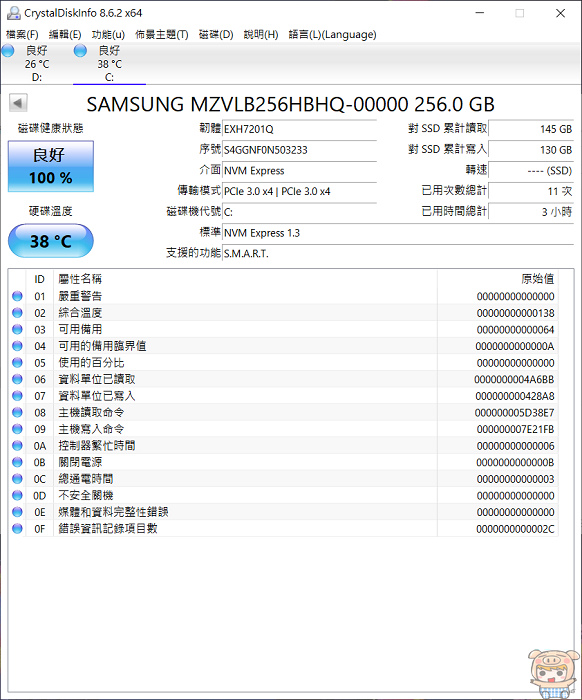
Task: Open the 功能(u) menu
Action: tap(108, 34)
